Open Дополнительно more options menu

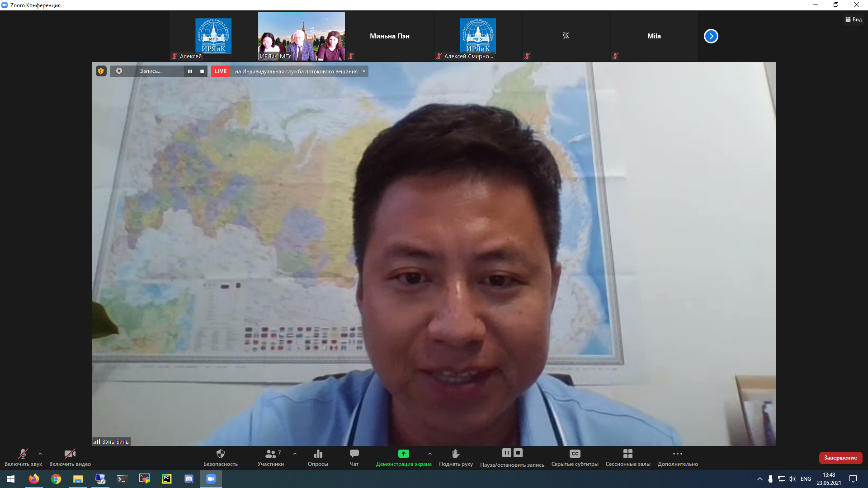point(677,454)
